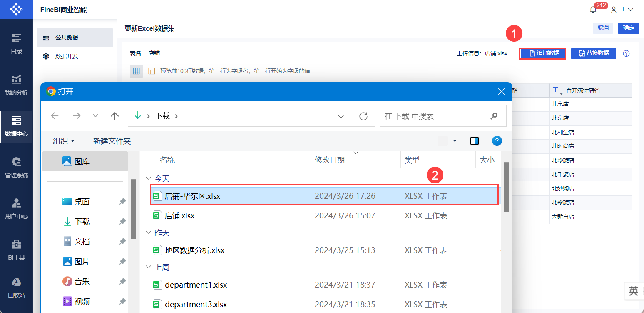Click the 新建文件夹 button
644x313 pixels.
tap(112, 141)
